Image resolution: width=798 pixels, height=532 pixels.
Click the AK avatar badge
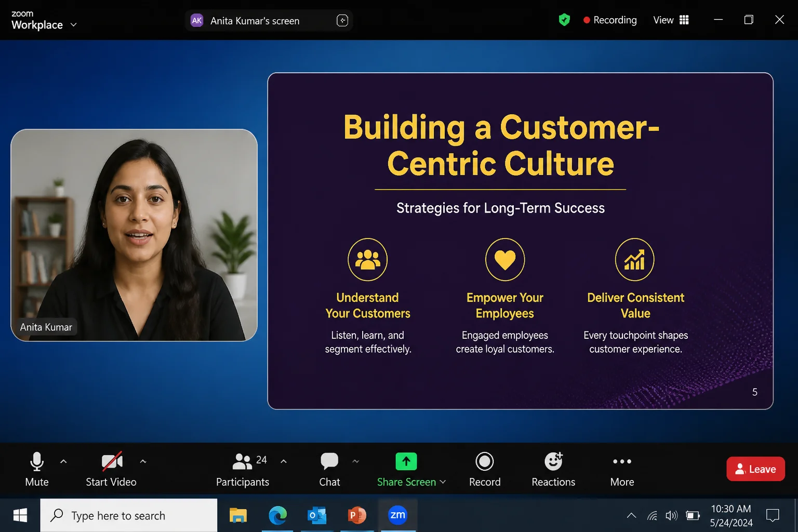point(197,21)
